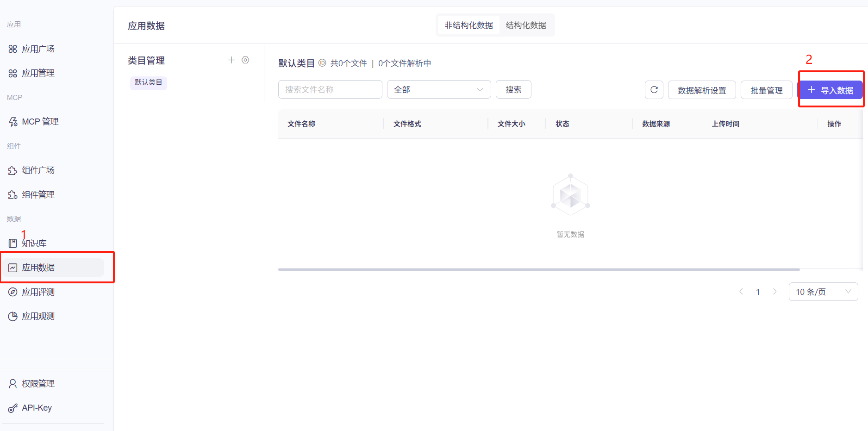
Task: Open the 10 条/页 page size dropdown
Action: pyautogui.click(x=823, y=292)
